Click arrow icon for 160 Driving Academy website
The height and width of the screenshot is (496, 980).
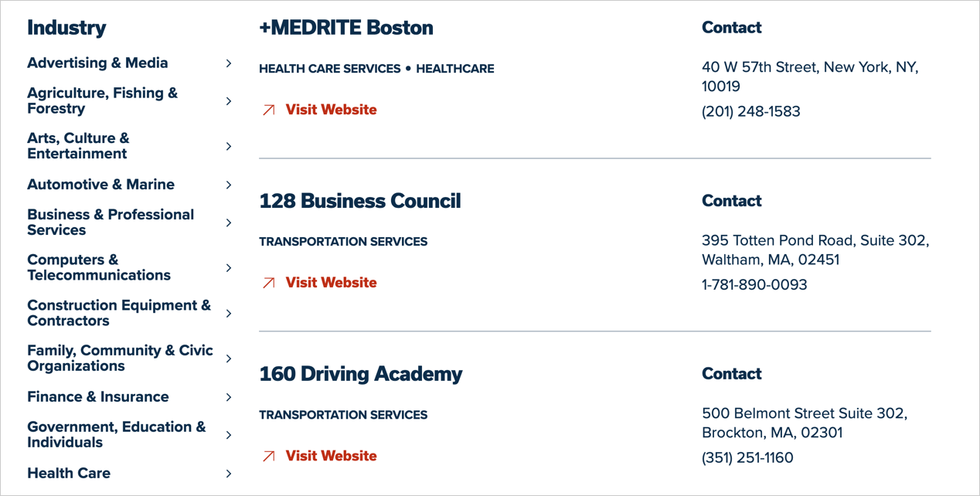269,457
